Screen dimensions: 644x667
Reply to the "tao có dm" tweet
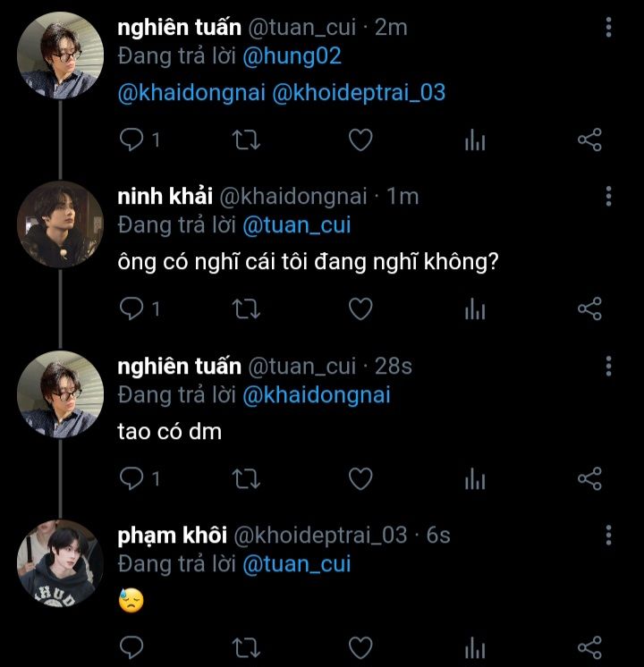[132, 479]
